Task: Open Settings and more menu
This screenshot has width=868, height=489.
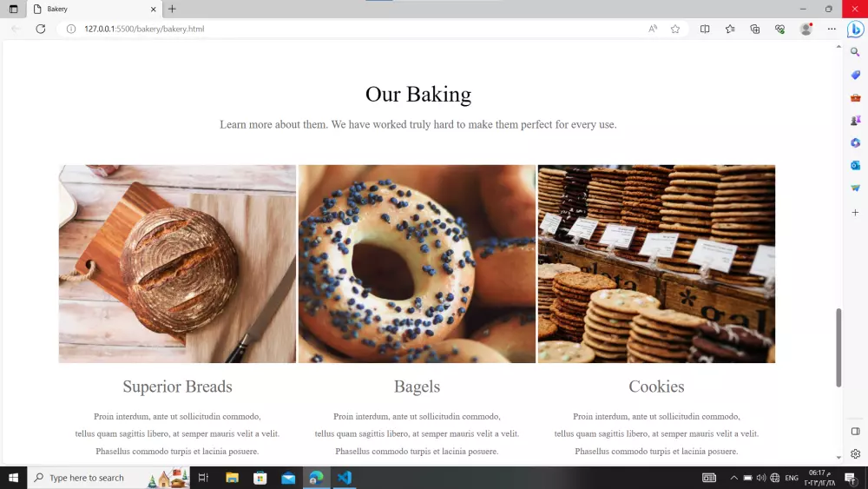Action: pyautogui.click(x=832, y=29)
